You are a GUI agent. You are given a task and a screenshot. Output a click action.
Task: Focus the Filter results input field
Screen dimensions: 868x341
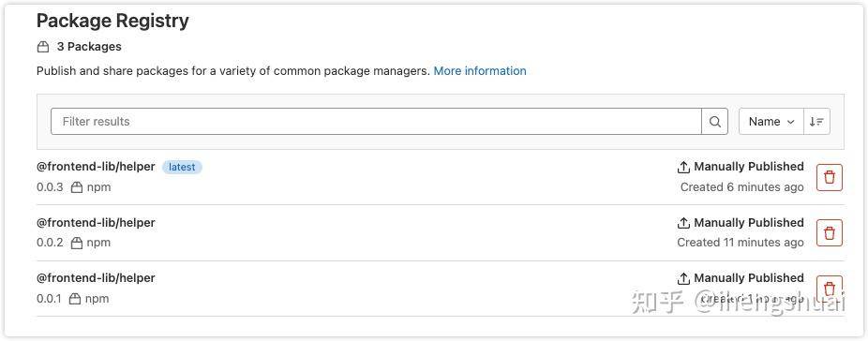(x=376, y=121)
